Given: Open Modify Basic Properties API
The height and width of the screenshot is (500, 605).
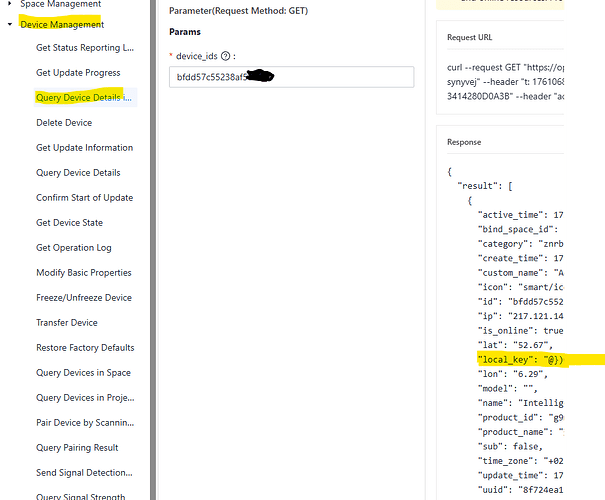Looking at the screenshot, I should pos(84,272).
